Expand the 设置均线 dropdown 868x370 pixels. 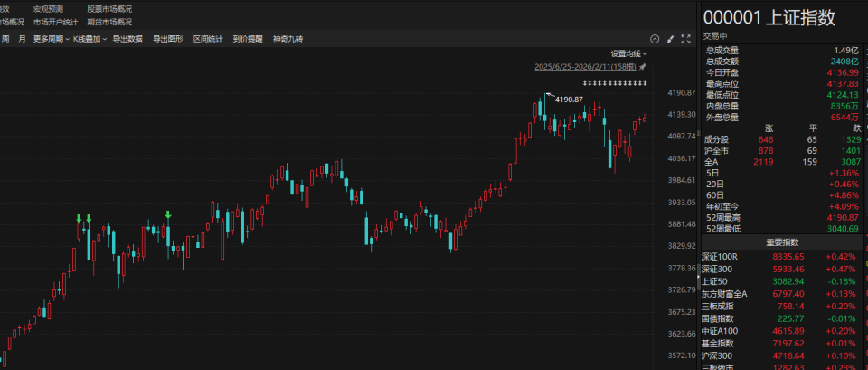pyautogui.click(x=629, y=53)
